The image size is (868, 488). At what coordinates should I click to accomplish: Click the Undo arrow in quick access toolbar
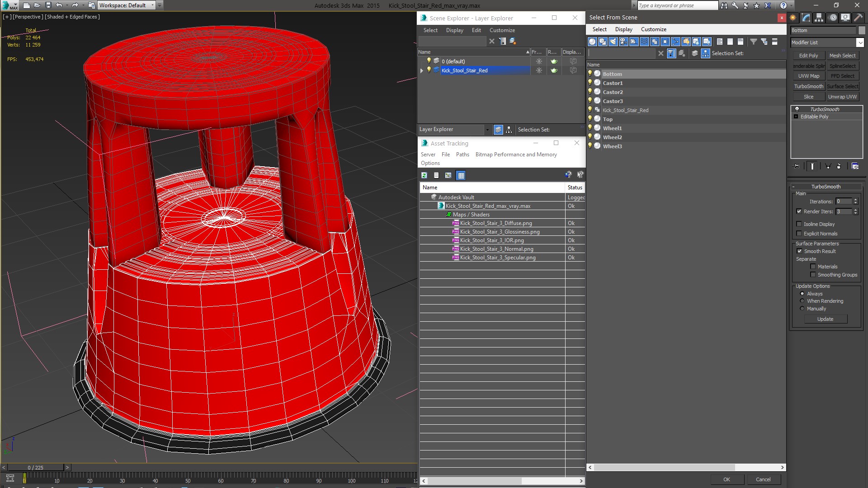(59, 5)
